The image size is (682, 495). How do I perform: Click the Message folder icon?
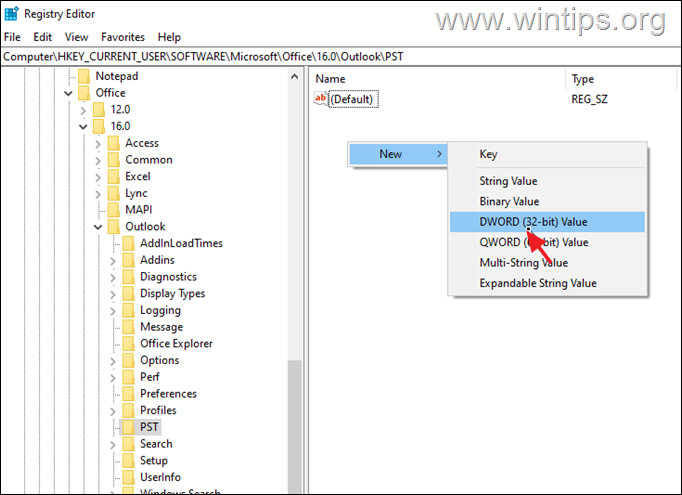click(x=128, y=327)
